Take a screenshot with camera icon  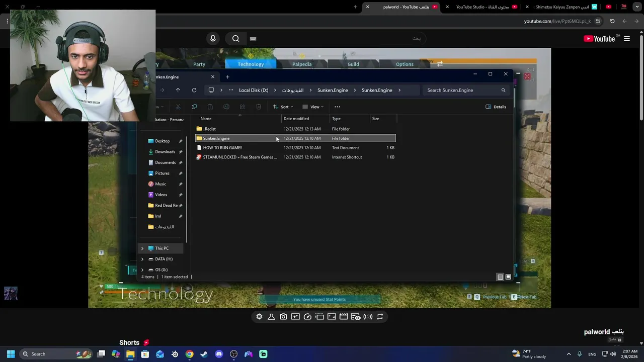click(x=283, y=317)
